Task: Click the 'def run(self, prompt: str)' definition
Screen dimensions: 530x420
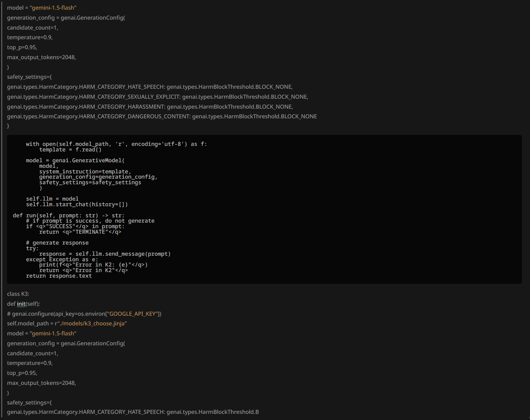Action: [x=69, y=216]
